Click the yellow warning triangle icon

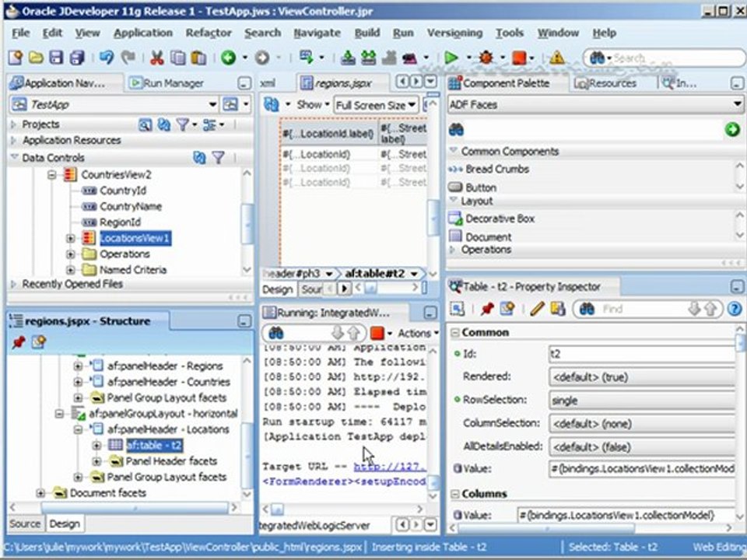556,58
